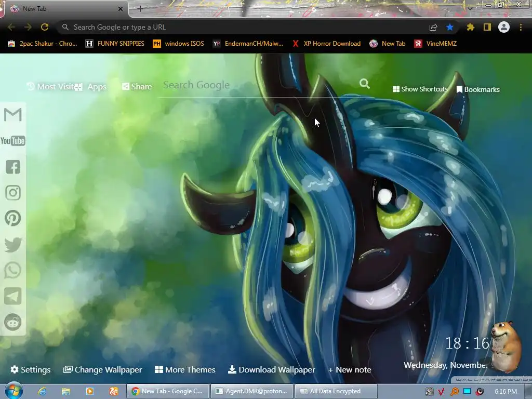Click Change Wallpaper
The image size is (532, 399).
click(102, 369)
